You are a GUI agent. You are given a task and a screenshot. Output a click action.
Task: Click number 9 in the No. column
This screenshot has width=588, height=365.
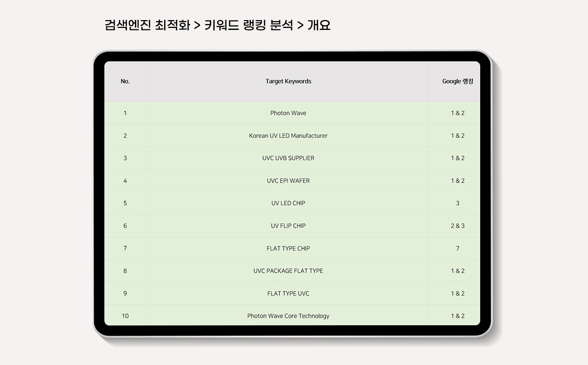click(x=125, y=293)
